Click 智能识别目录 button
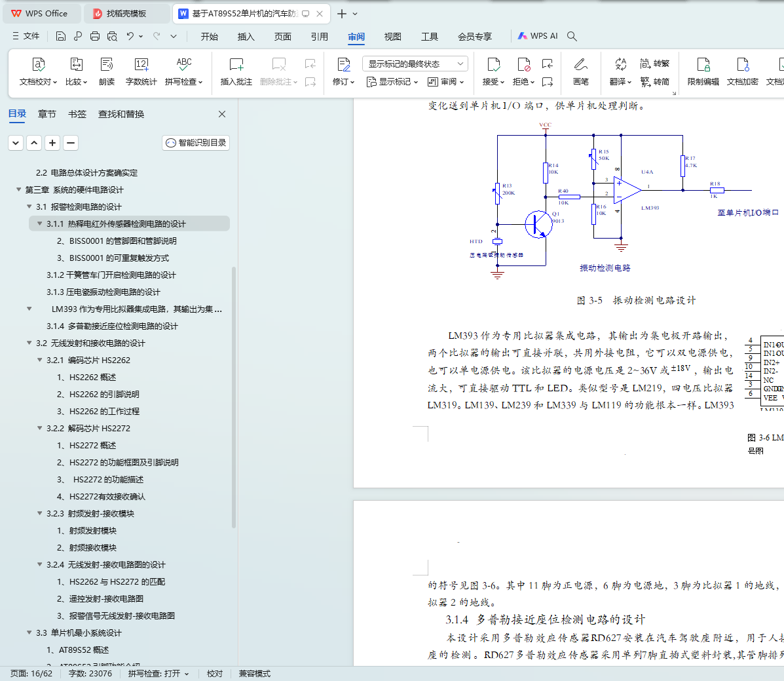 point(196,143)
